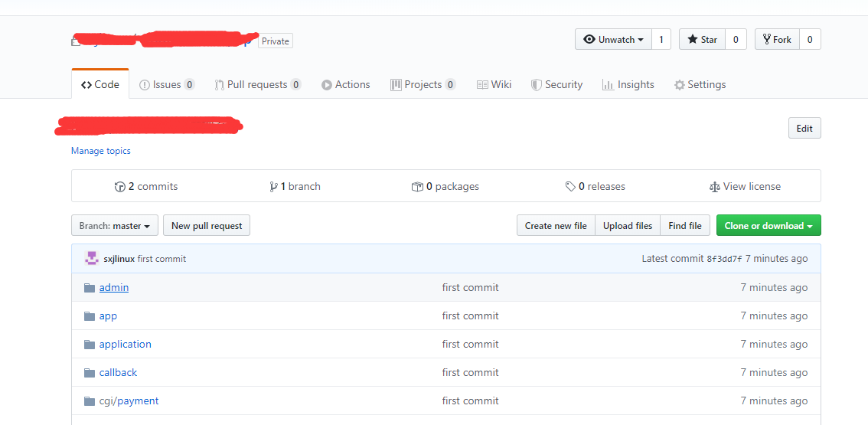Open the Projects tab

tap(423, 85)
